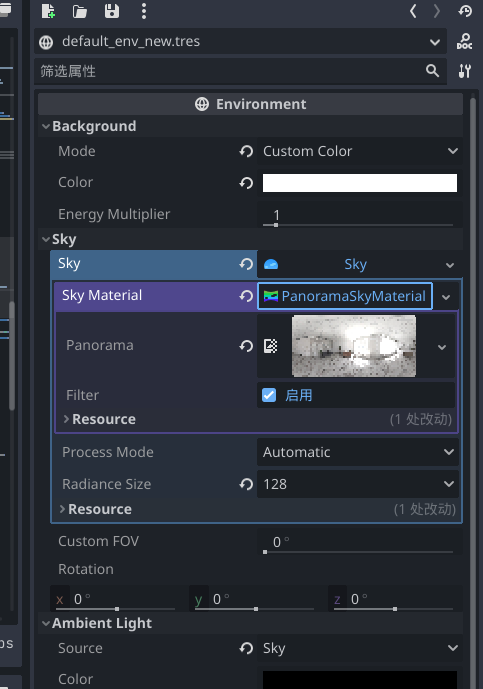Select the PanoramaSkyMaterial resource button
Image resolution: width=483 pixels, height=689 pixels.
tap(345, 296)
